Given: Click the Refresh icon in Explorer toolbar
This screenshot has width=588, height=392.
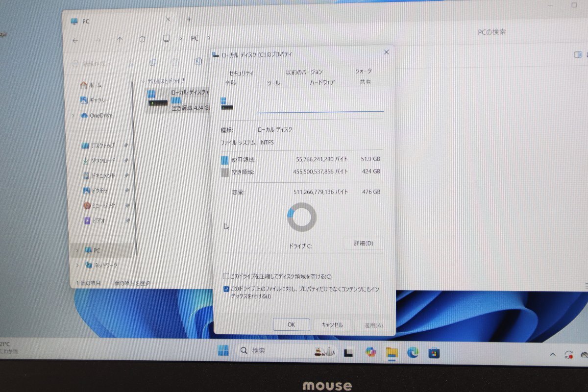Looking at the screenshot, I should 142,40.
